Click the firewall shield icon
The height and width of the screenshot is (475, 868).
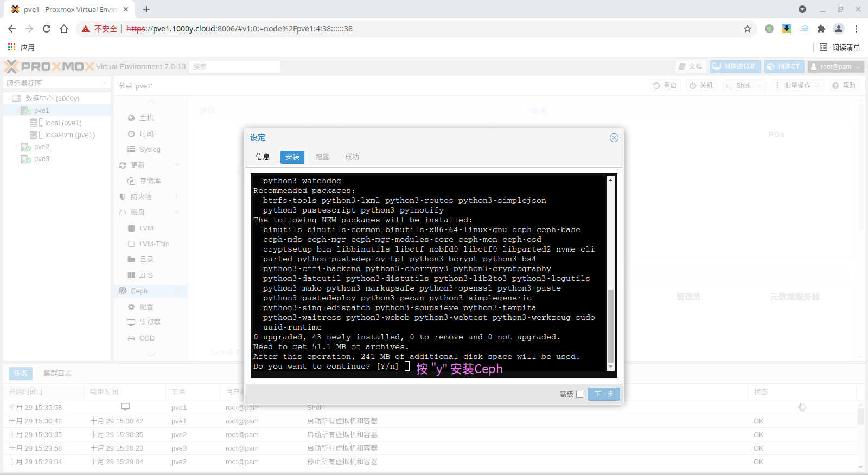(x=123, y=197)
